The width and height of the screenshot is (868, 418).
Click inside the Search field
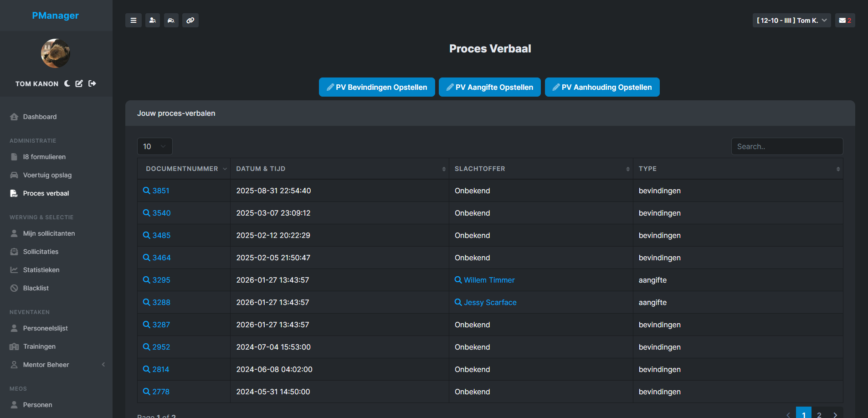(787, 146)
